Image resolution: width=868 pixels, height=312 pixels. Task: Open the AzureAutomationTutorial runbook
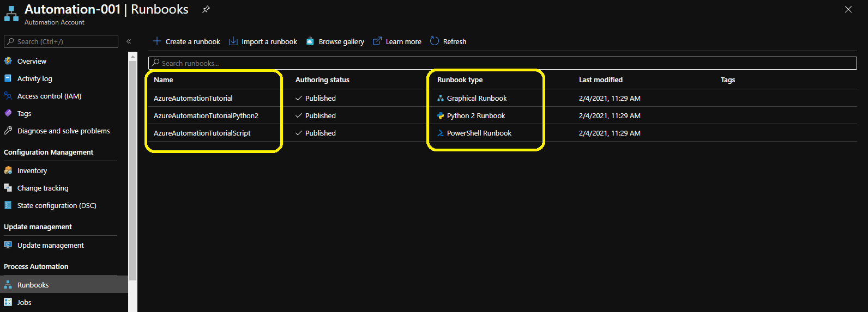click(x=193, y=98)
